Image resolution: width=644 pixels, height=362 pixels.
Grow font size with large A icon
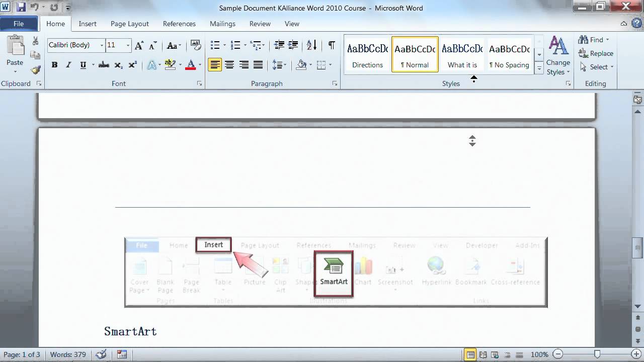pos(139,45)
